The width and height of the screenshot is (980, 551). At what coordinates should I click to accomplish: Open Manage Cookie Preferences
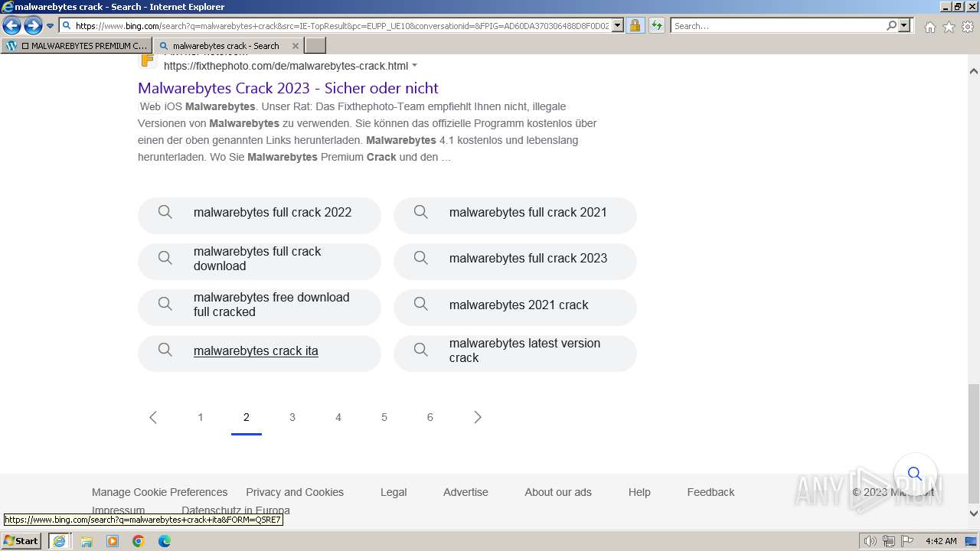point(159,492)
